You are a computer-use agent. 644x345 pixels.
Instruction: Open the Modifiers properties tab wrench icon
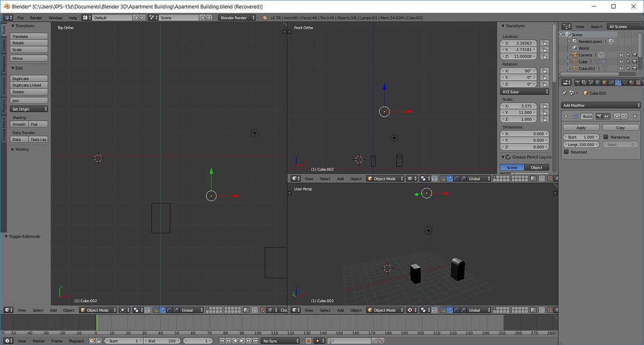coord(618,83)
